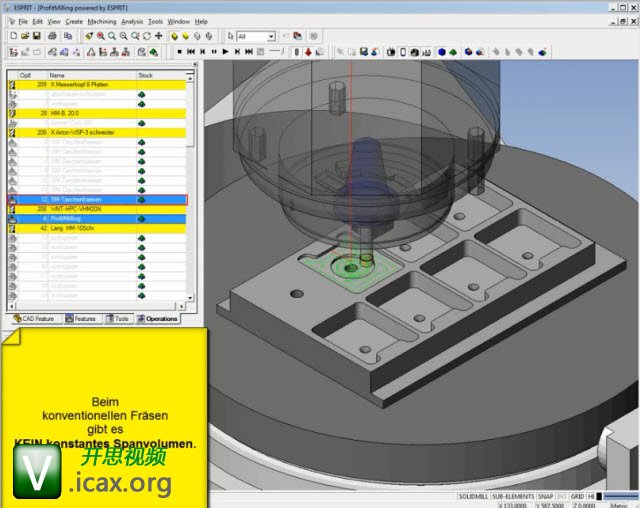640x508 pixels.
Task: Click SOLIDMILL button in status bar
Action: point(471,496)
